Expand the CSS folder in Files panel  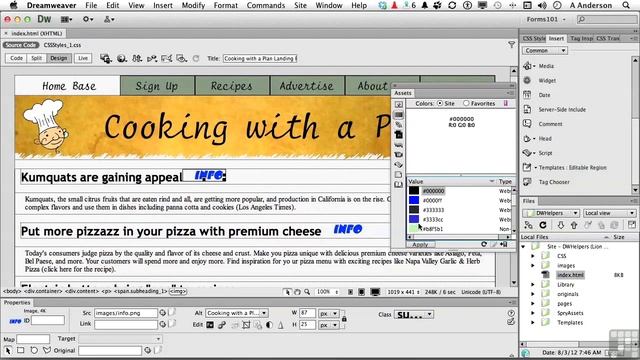tap(533, 256)
